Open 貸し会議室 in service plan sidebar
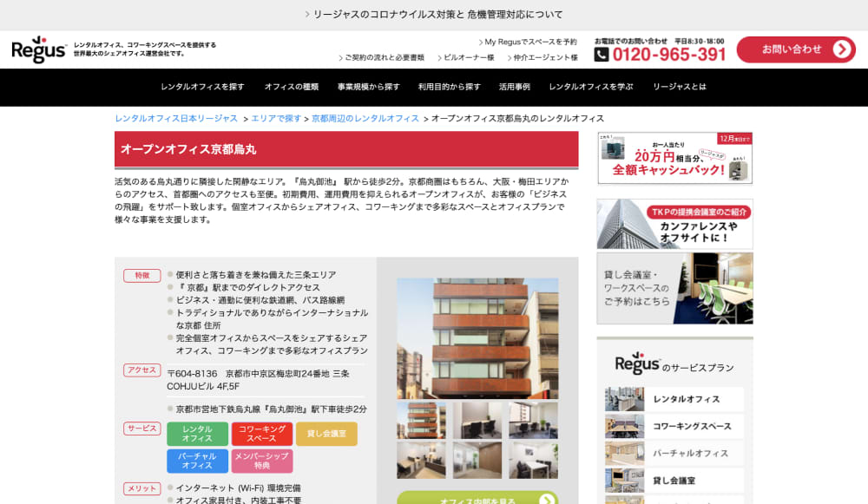 (674, 481)
